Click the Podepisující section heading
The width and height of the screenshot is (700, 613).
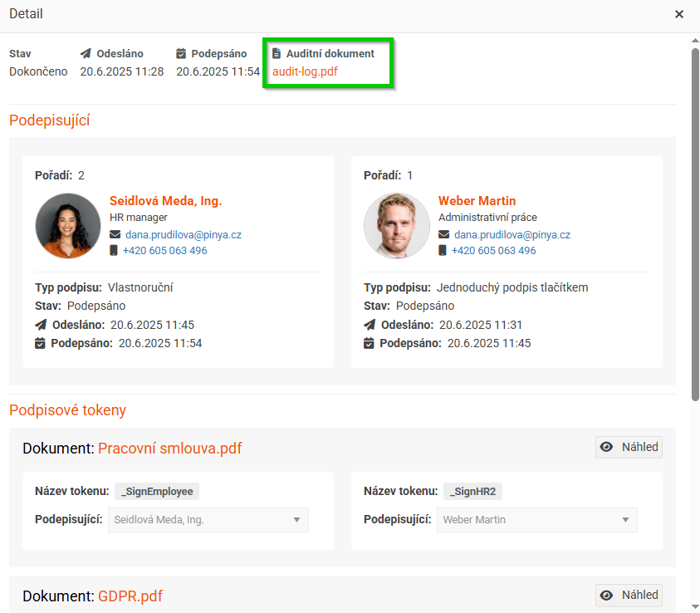pyautogui.click(x=50, y=120)
